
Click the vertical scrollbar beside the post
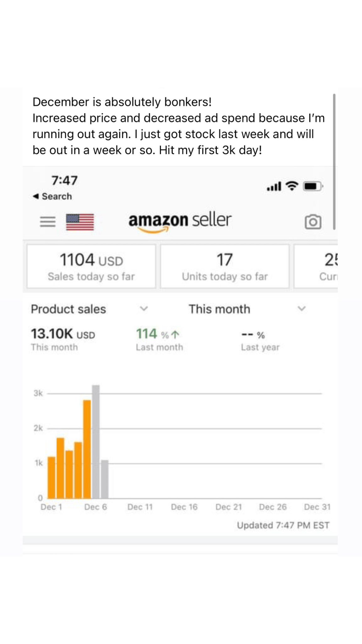pyautogui.click(x=334, y=162)
